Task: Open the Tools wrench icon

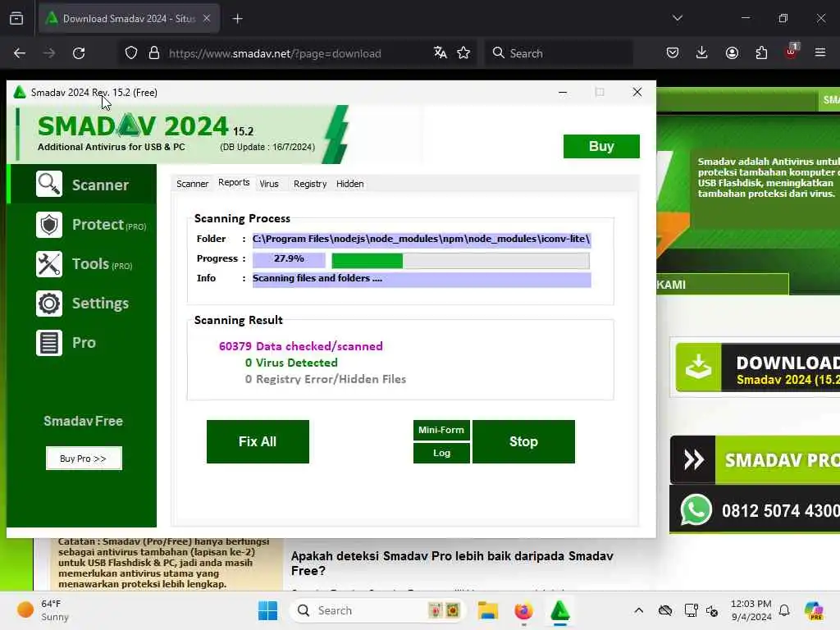Action: [x=48, y=264]
